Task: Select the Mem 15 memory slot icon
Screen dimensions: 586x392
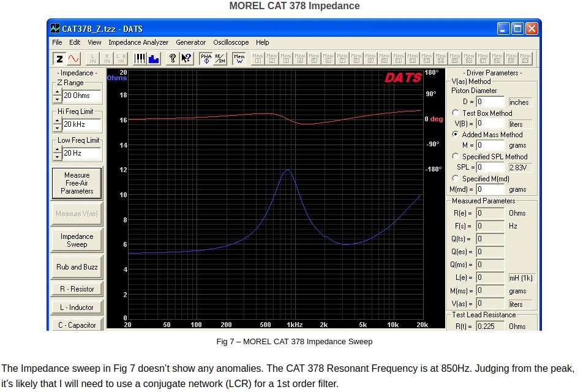Action: (455, 59)
